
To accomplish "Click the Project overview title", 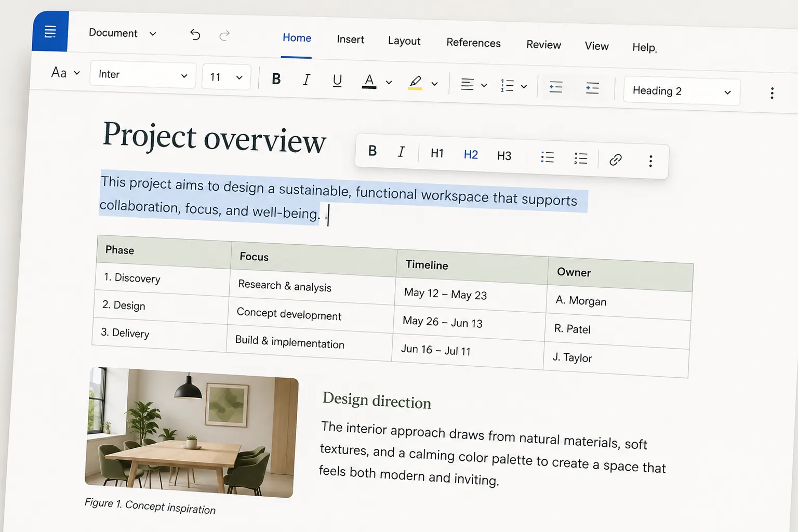I will [x=214, y=137].
